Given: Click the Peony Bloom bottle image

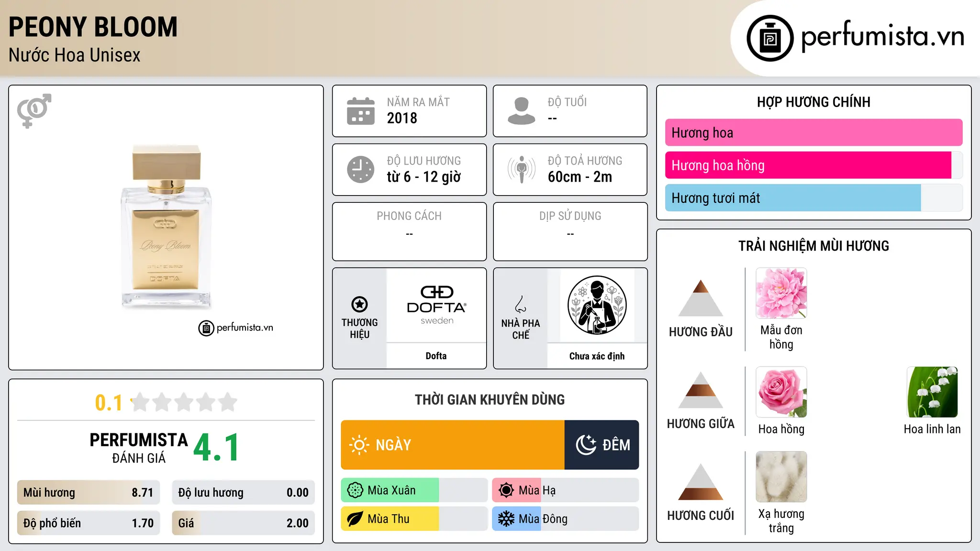Looking at the screenshot, I should point(166,227).
